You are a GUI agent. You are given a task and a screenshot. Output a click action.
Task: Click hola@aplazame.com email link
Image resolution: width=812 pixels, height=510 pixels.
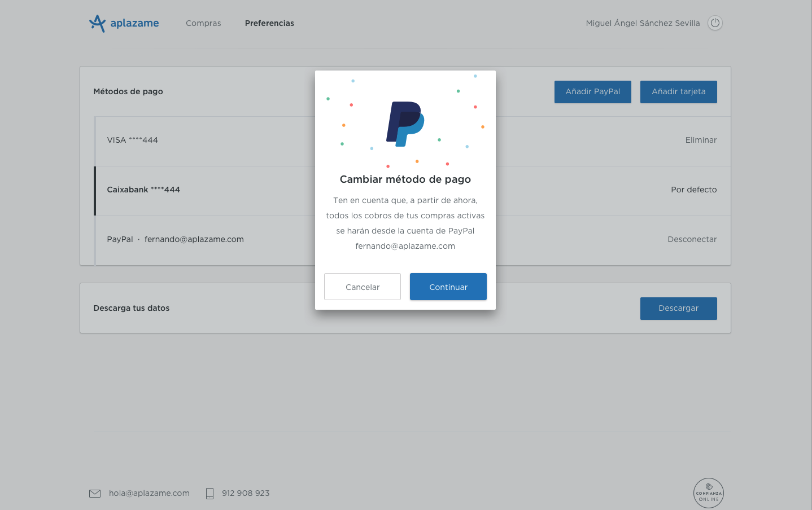149,493
